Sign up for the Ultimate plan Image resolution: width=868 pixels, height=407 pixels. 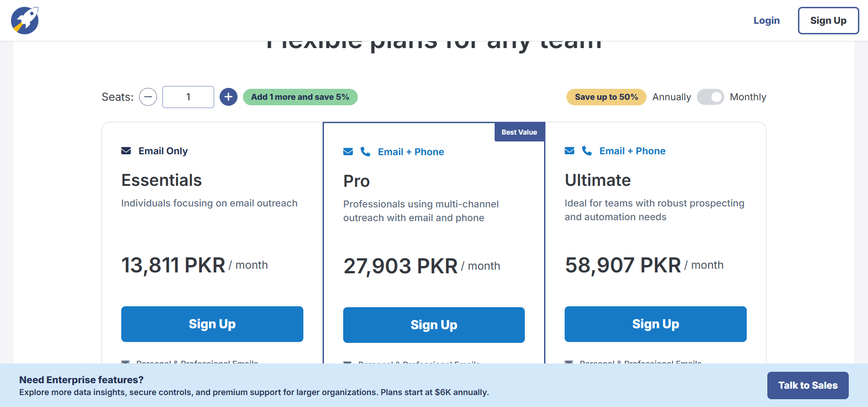pyautogui.click(x=655, y=324)
